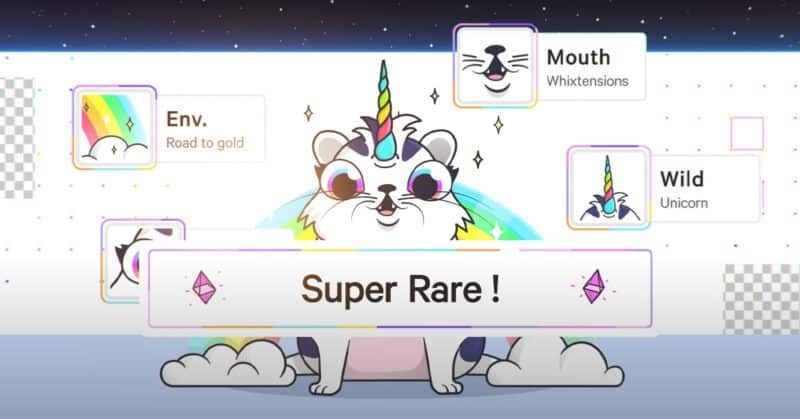Image resolution: width=800 pixels, height=419 pixels.
Task: Select the Mouth label text
Action: point(578,57)
